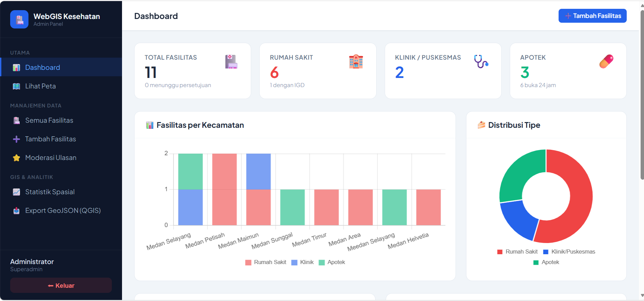The image size is (644, 301).
Task: Click the stethoscope icon in Klinik / Puskesmas card
Action: (x=481, y=61)
